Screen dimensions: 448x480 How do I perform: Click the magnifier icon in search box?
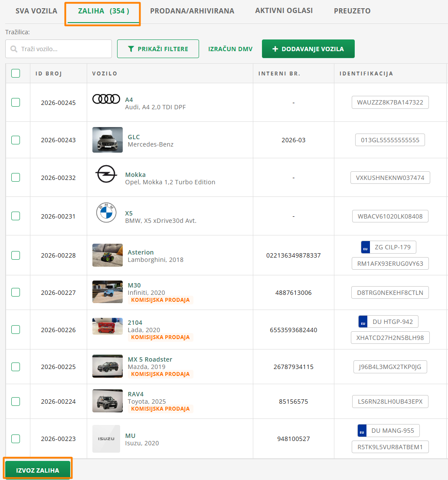click(14, 49)
